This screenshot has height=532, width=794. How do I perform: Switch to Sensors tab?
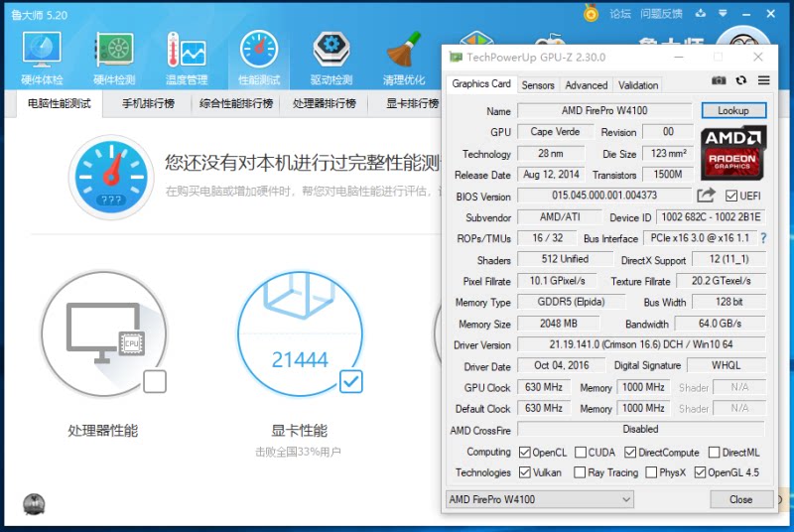point(538,85)
